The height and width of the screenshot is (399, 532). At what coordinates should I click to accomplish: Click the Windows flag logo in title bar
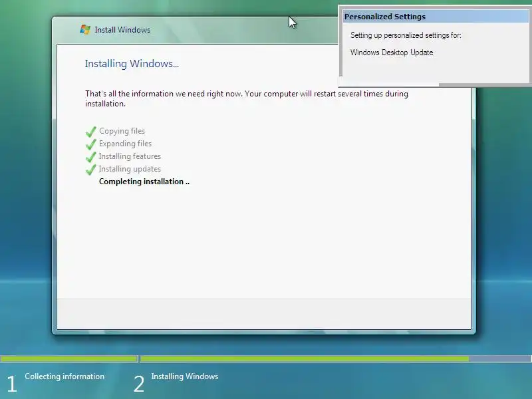[x=85, y=29]
